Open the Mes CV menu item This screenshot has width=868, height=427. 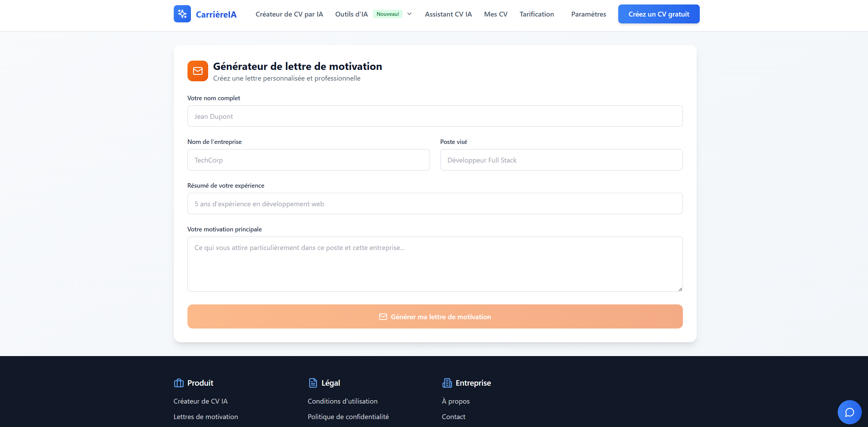point(495,14)
